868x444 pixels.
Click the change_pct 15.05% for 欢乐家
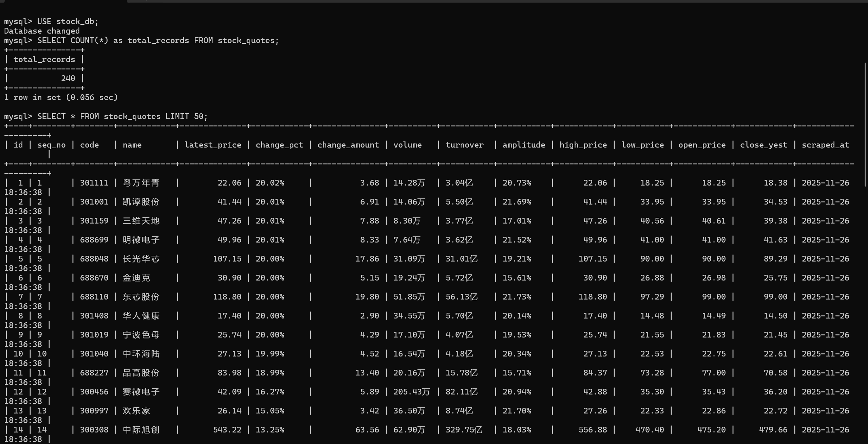(x=270, y=411)
